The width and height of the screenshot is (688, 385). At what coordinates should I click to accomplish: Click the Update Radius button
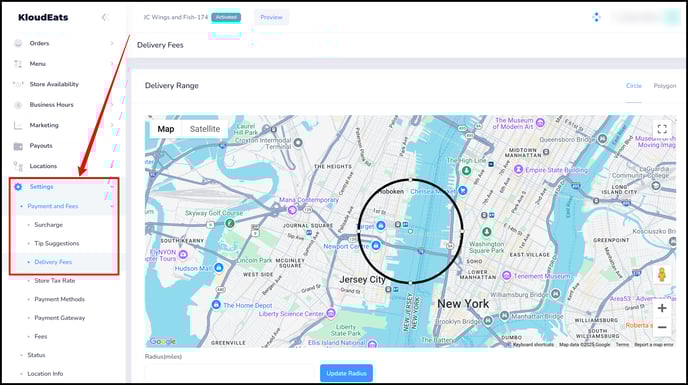pos(346,373)
